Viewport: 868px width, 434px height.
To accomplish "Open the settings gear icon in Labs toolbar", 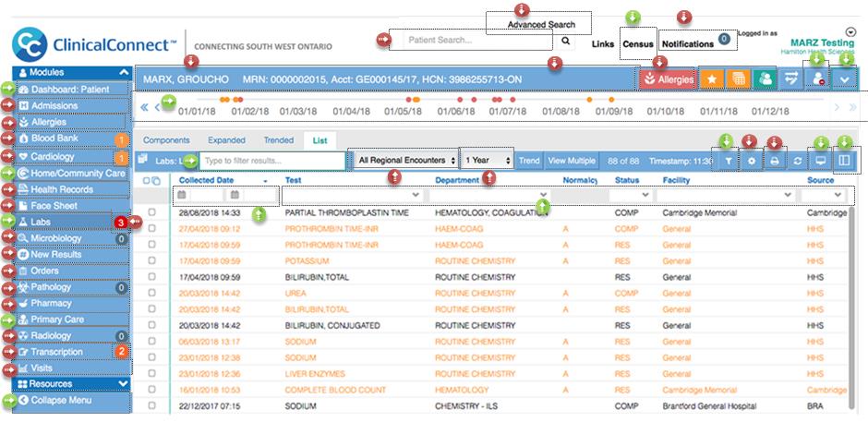I will [753, 161].
